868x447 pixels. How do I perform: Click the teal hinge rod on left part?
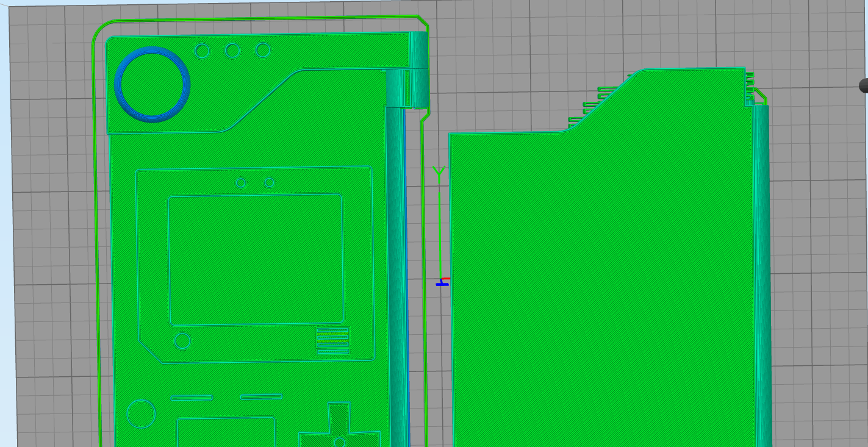[396, 274]
